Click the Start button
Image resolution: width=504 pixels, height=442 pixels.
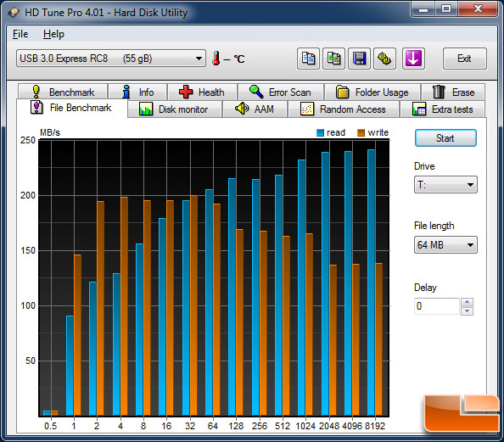(445, 138)
